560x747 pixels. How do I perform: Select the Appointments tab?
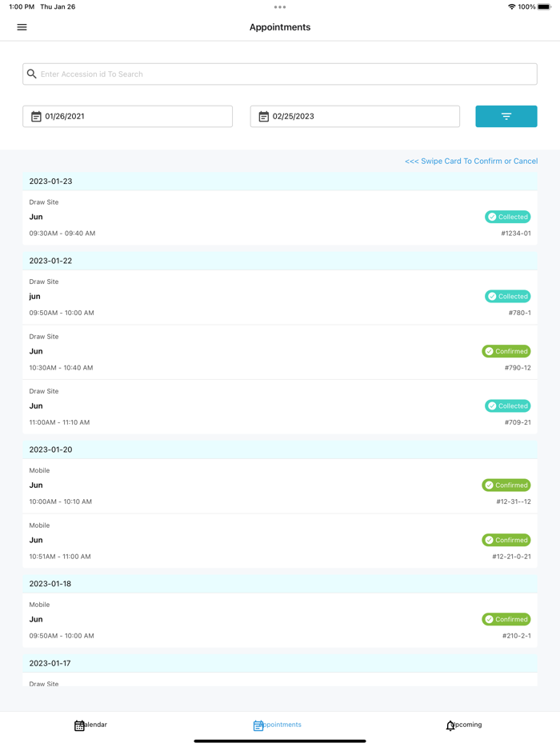tap(278, 725)
